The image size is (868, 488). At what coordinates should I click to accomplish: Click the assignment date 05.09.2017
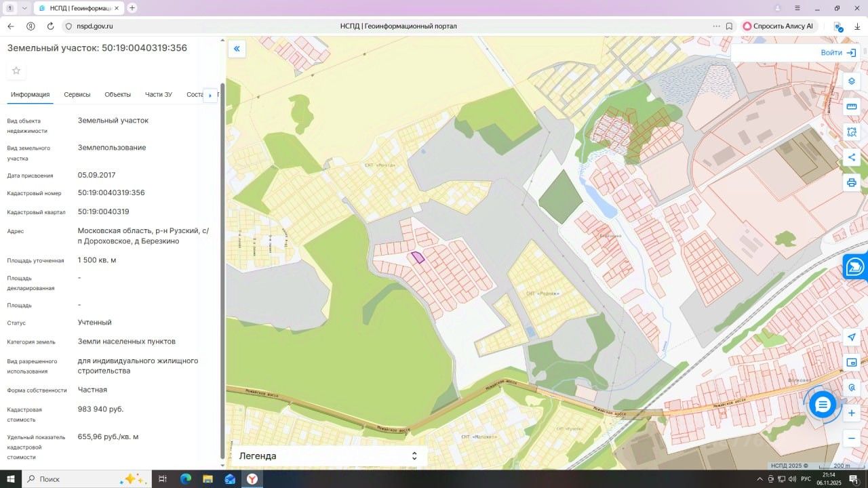click(x=96, y=175)
